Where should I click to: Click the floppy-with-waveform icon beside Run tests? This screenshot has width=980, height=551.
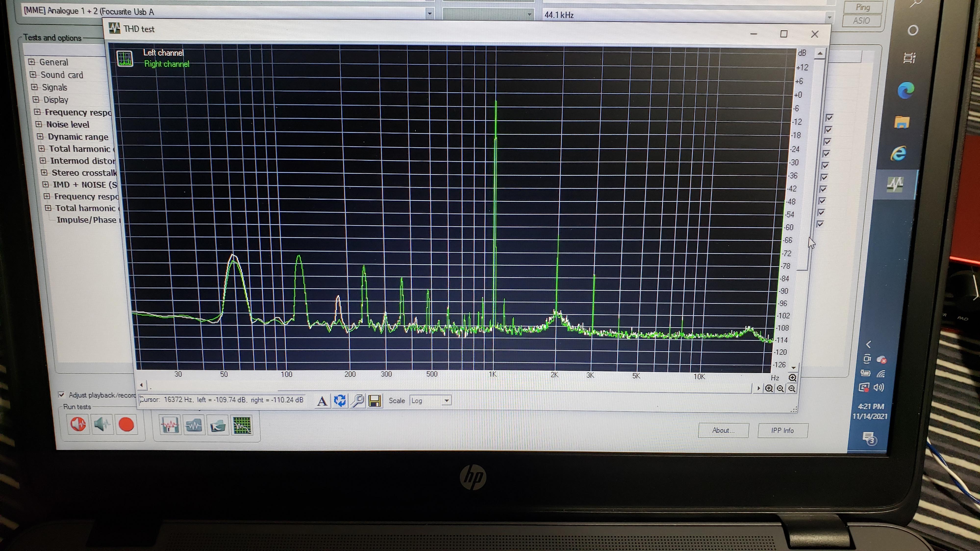coord(170,425)
